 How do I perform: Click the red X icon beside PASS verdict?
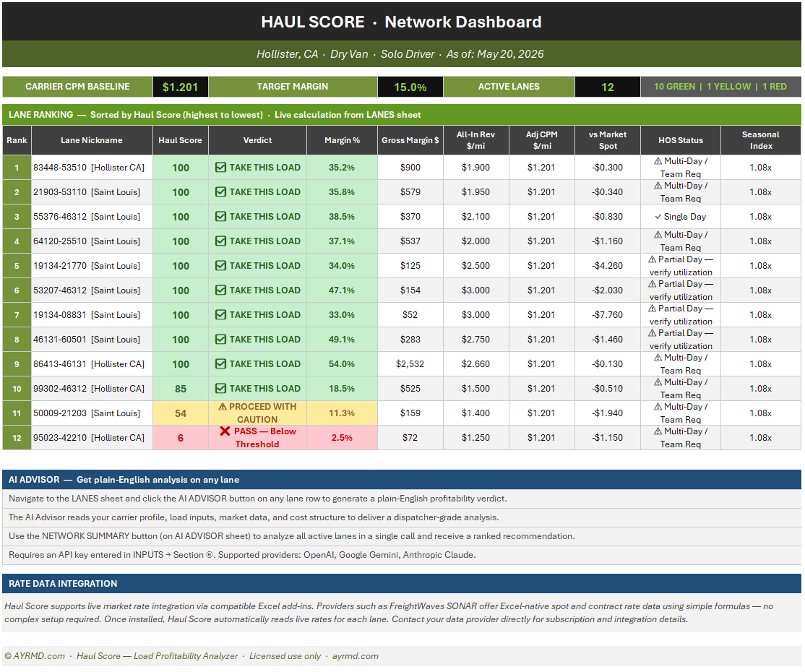(225, 431)
